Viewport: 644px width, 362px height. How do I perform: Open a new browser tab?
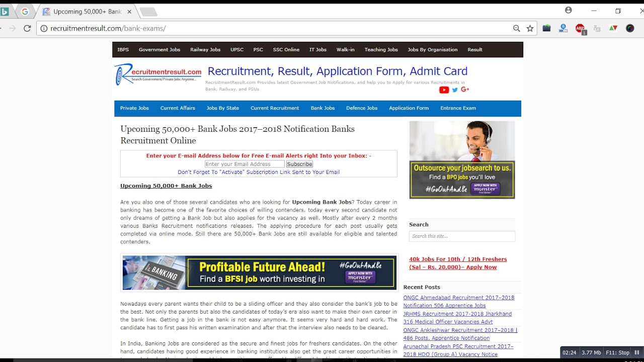[148, 12]
